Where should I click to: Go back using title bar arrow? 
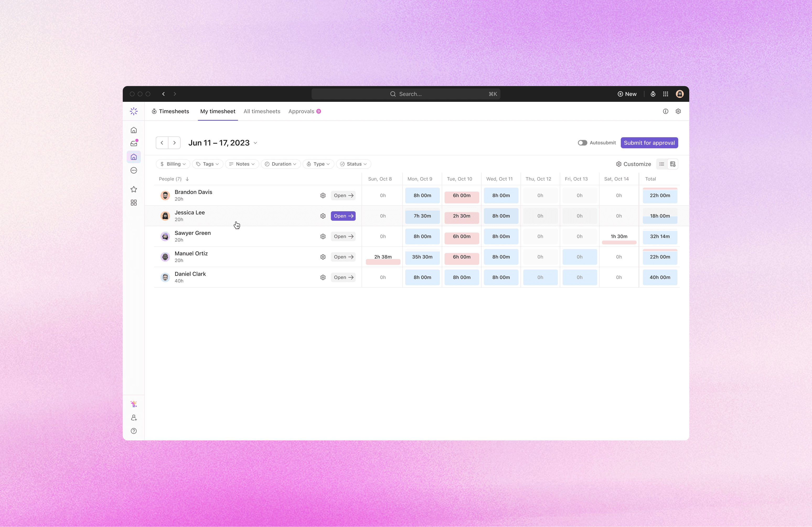coord(163,94)
